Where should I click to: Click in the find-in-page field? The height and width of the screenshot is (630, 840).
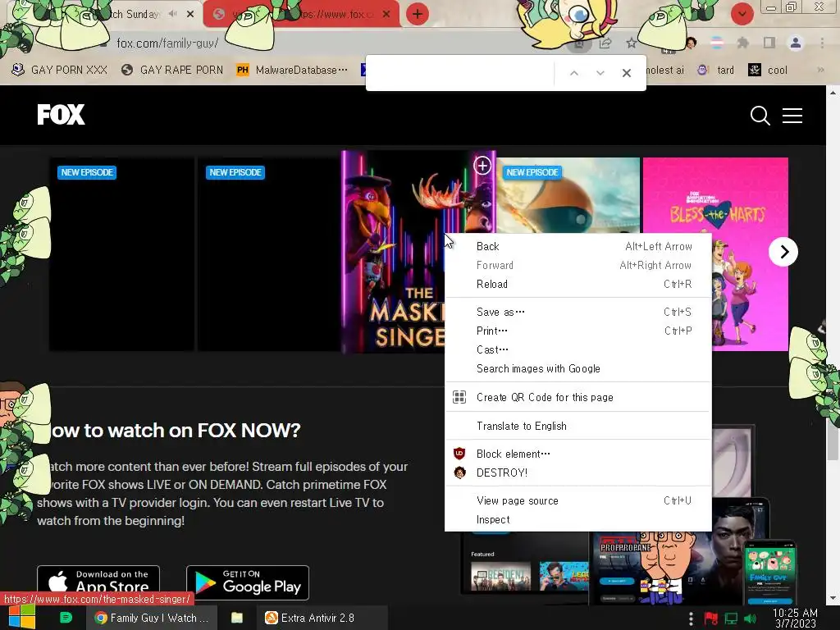click(461, 73)
